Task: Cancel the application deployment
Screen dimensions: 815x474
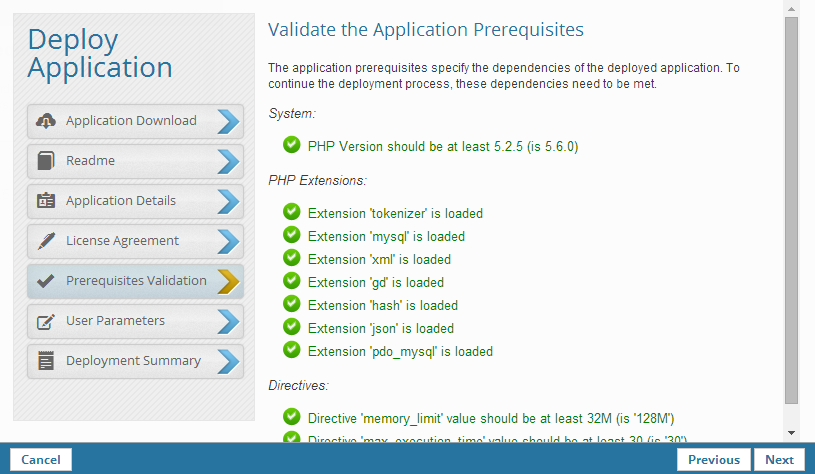Action: [41, 460]
